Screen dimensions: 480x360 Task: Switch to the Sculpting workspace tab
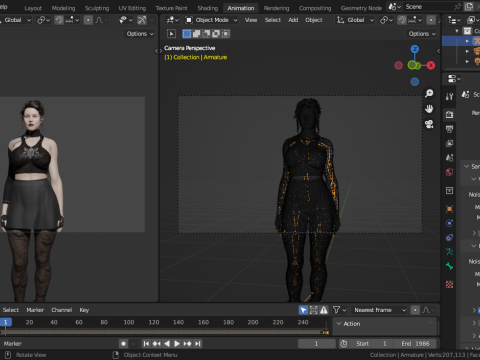(97, 8)
